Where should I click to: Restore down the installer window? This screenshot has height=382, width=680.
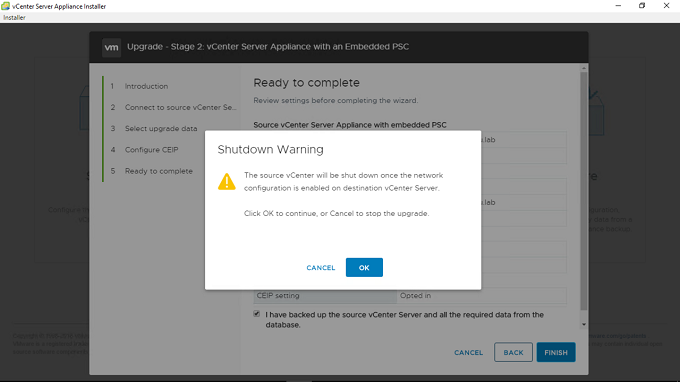pyautogui.click(x=642, y=6)
